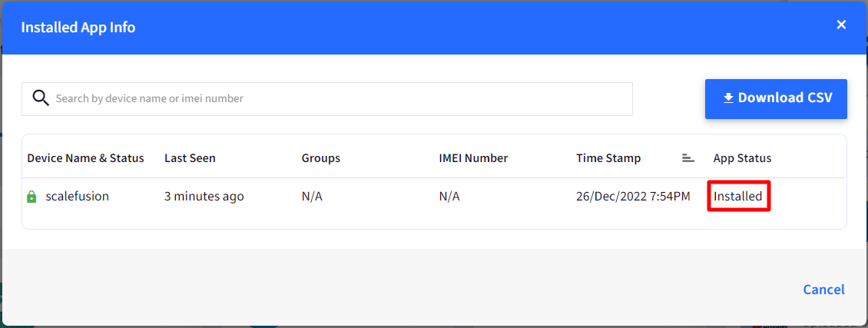
Task: Click the green lock icon beside scalefusion
Action: [32, 197]
